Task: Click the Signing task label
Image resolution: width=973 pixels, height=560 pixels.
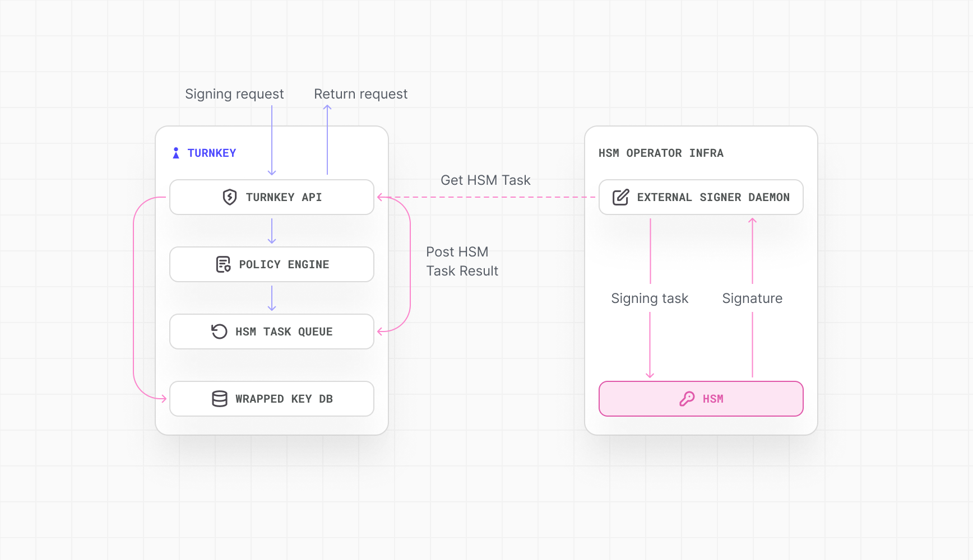Action: tap(650, 298)
